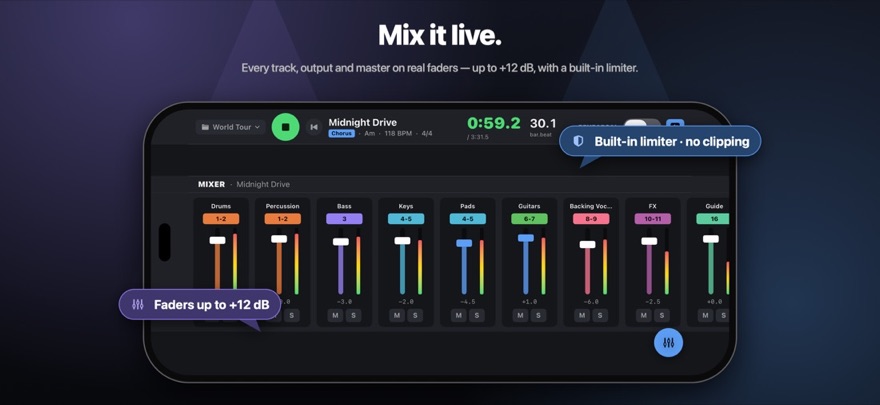The height and width of the screenshot is (405, 880).
Task: Mute the Backing Vocals channel
Action: [x=582, y=316]
